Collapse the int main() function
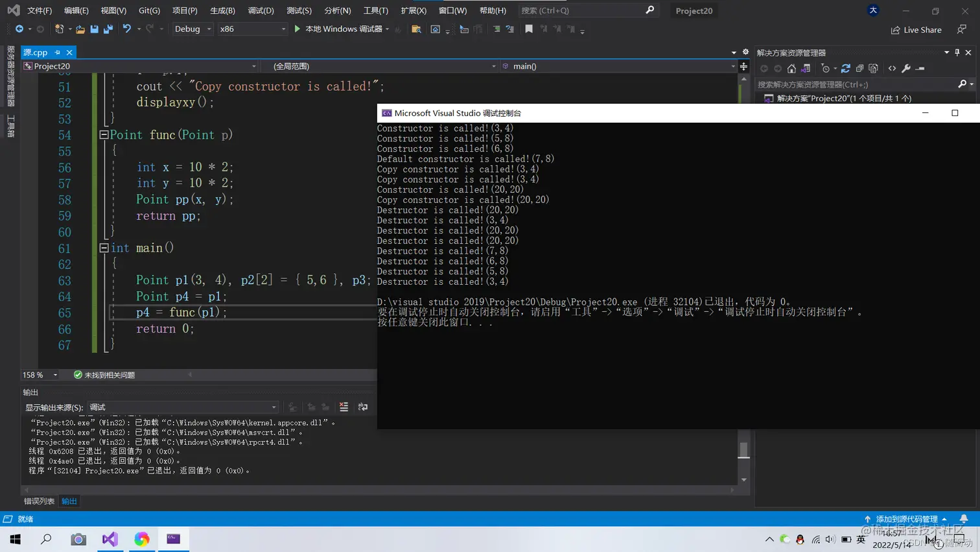The height and width of the screenshot is (552, 980). click(104, 248)
